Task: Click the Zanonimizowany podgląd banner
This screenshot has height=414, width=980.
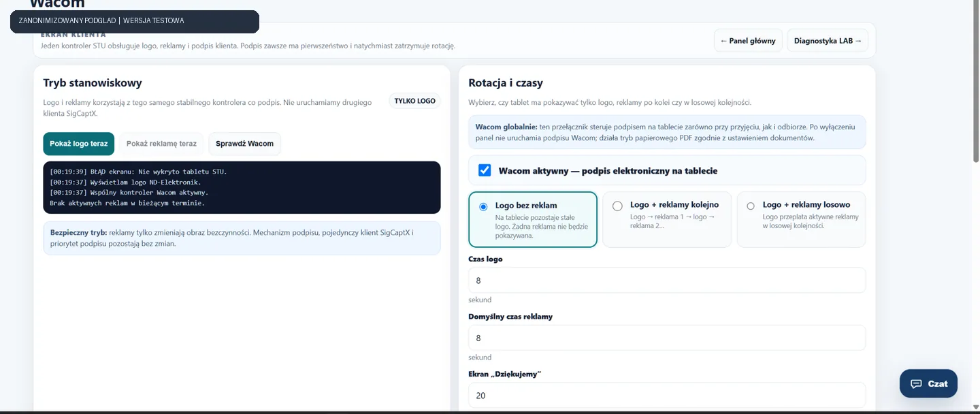Action: pyautogui.click(x=135, y=21)
